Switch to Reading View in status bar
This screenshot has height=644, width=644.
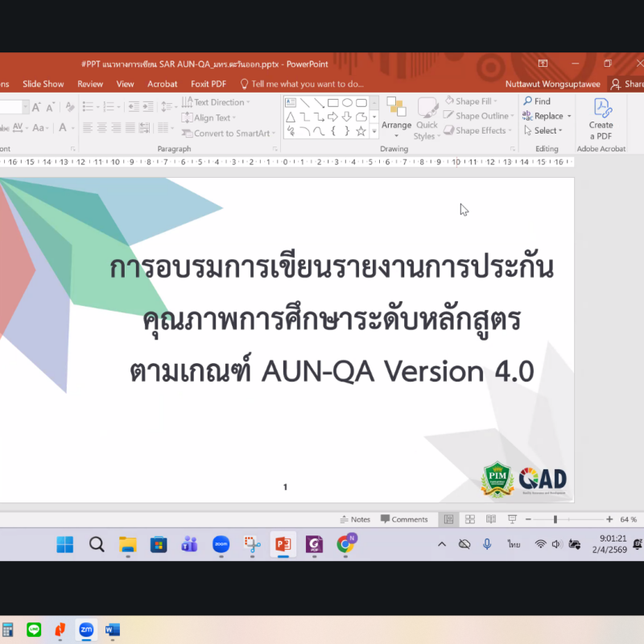(x=490, y=519)
